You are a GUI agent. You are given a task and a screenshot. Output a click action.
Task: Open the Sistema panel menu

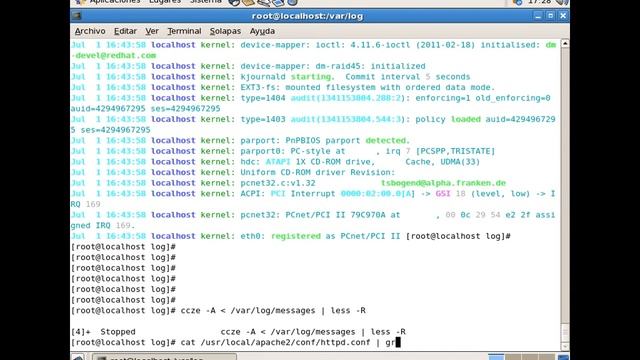pos(206,2)
